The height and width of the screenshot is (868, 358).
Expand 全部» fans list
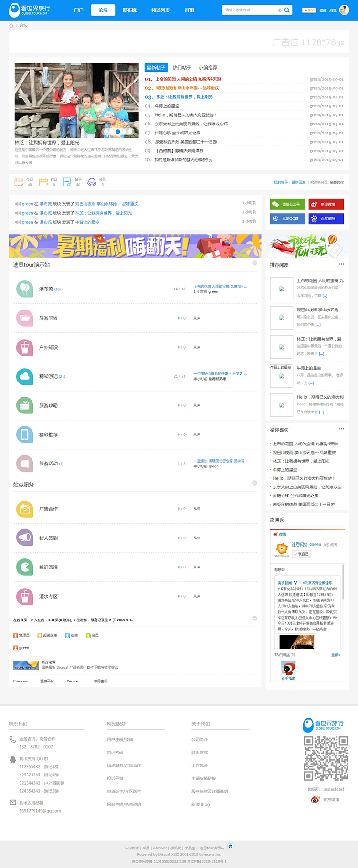336,655
